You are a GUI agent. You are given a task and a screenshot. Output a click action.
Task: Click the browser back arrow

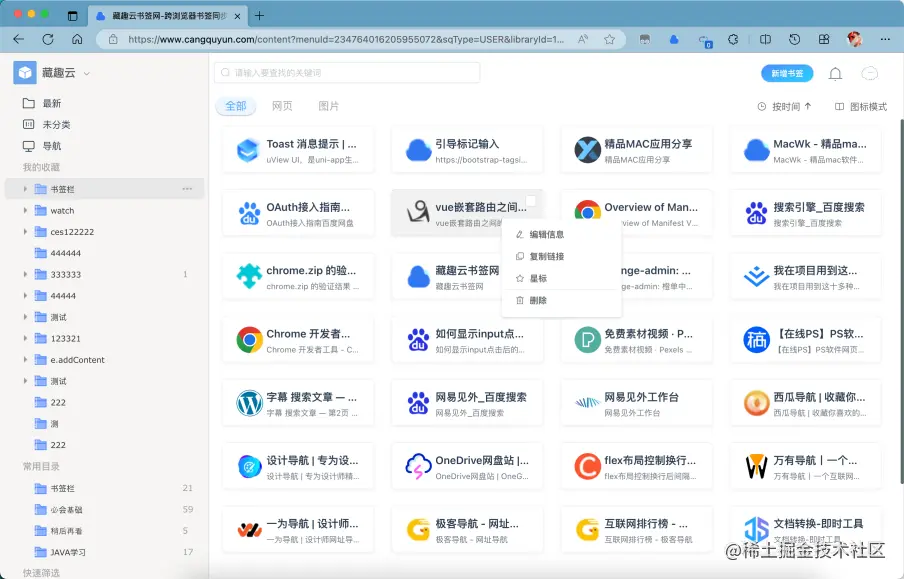18,39
